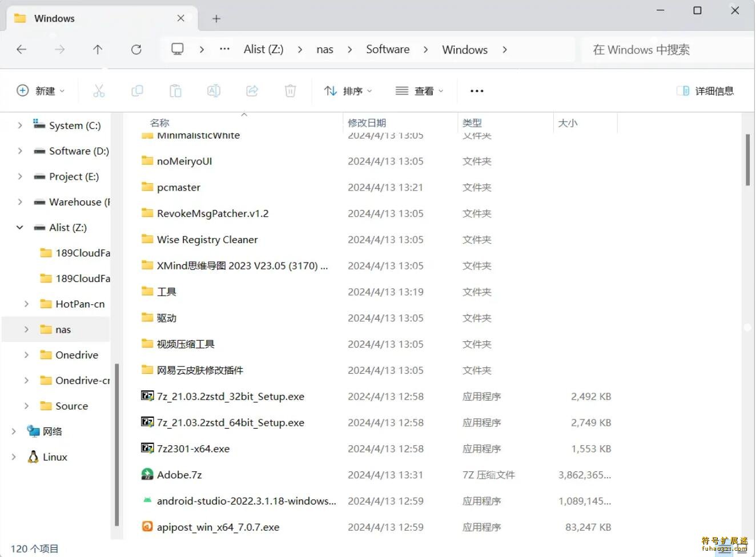Click the Up one level arrow icon
Viewport: 756px width, 557px height.
coord(98,49)
